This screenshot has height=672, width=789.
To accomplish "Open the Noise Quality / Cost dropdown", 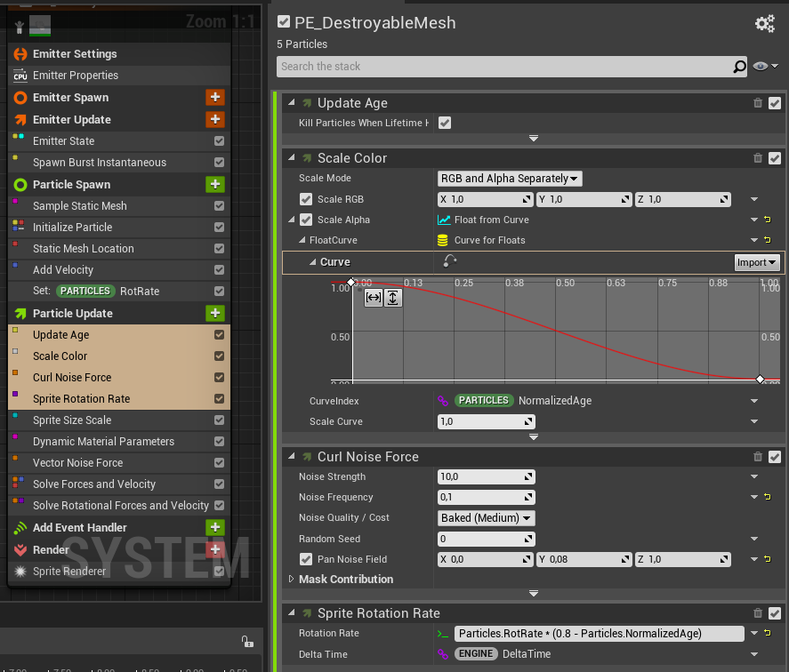I will tap(486, 518).
